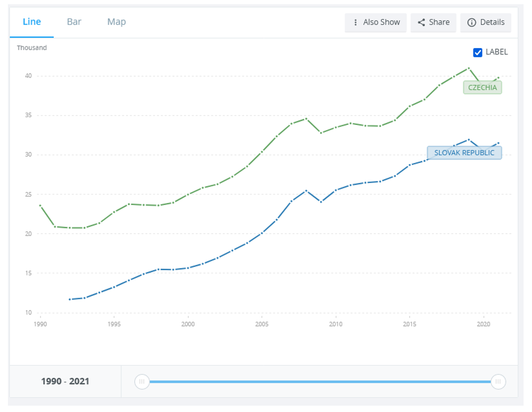The width and height of the screenshot is (532, 412).
Task: Click the CZECHIA series label
Action: click(x=482, y=88)
